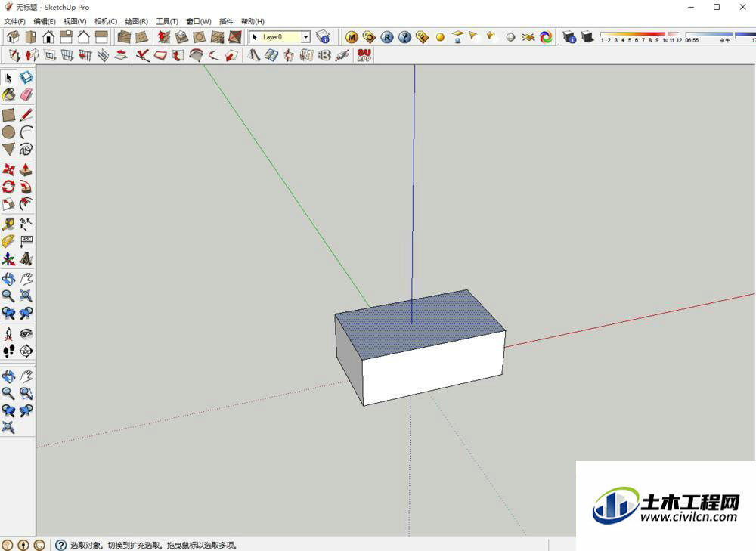Activate the Offset tool
Image resolution: width=756 pixels, height=551 pixels.
coord(26,204)
